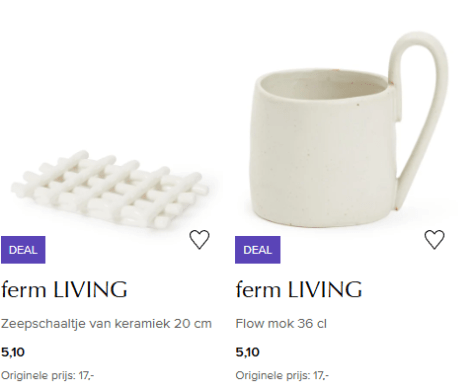Open ferm LIVING brand above Zeepschaaltje

point(64,289)
